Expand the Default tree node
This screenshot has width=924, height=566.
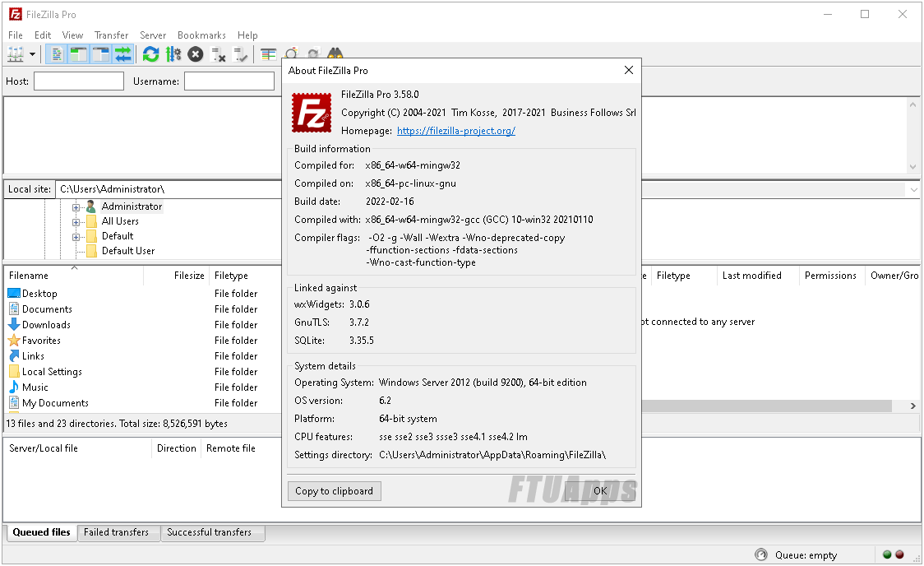pos(76,237)
